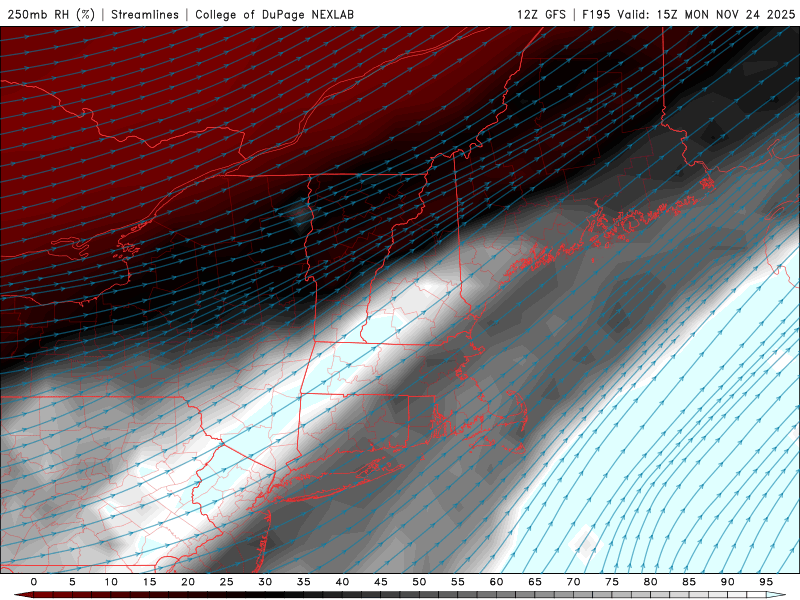Viewport: 800px width, 600px height.
Task: Click the "25" value on the color scale
Action: (x=227, y=582)
